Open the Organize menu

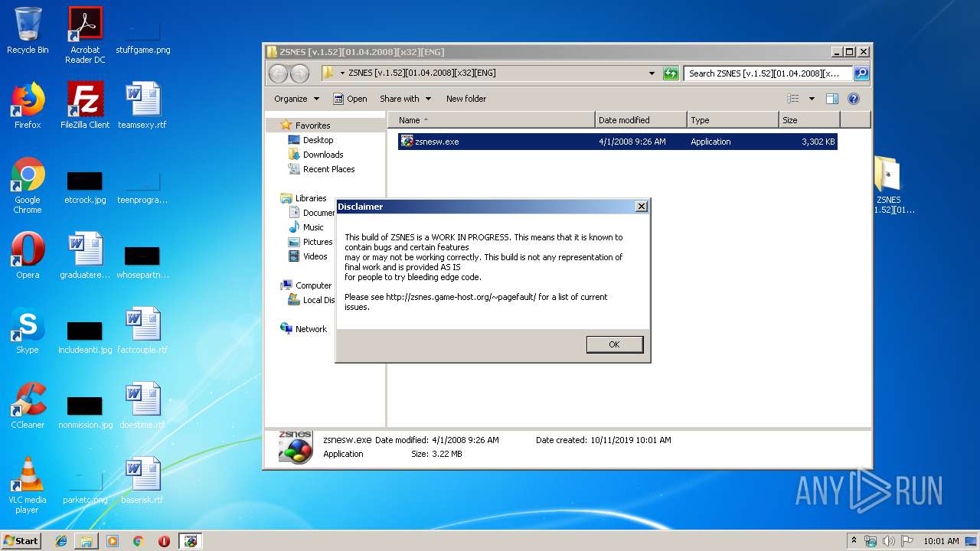pyautogui.click(x=296, y=99)
